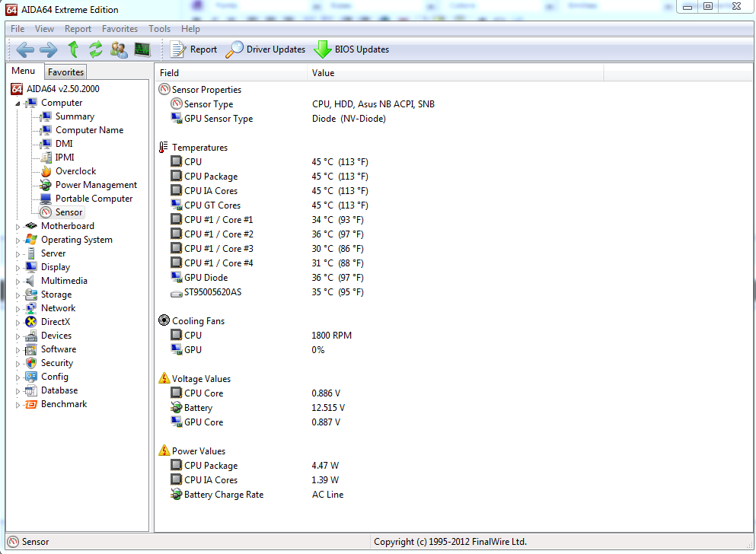The width and height of the screenshot is (756, 554).
Task: Click the Voltage Values warning icon
Action: point(164,378)
